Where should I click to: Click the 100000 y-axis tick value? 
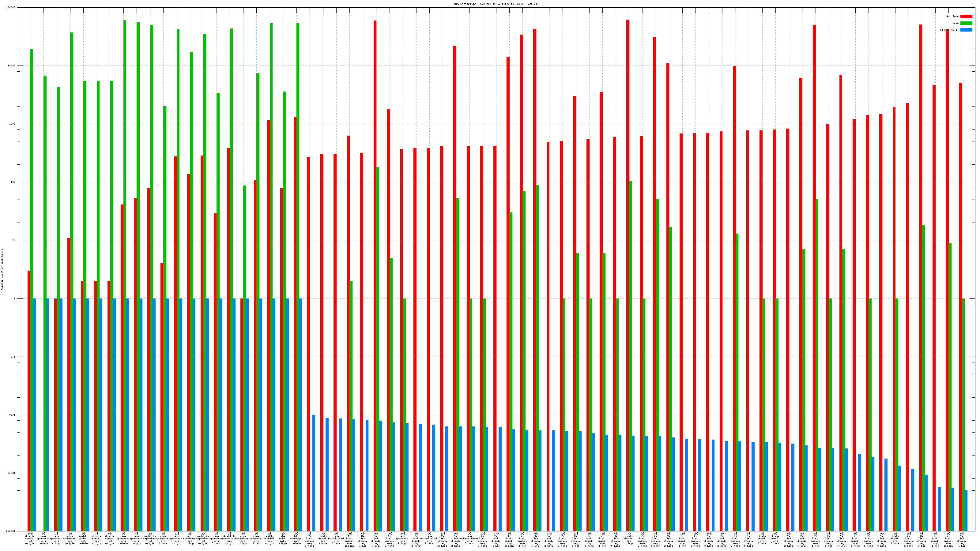tap(11, 8)
